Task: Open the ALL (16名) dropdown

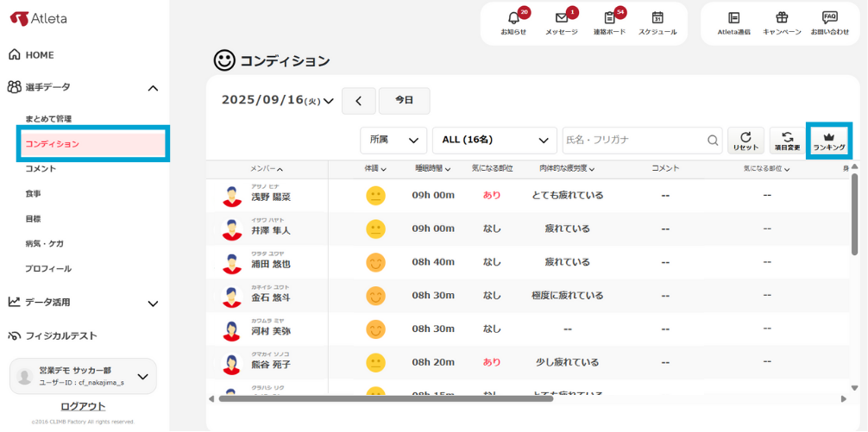Action: 494,140
